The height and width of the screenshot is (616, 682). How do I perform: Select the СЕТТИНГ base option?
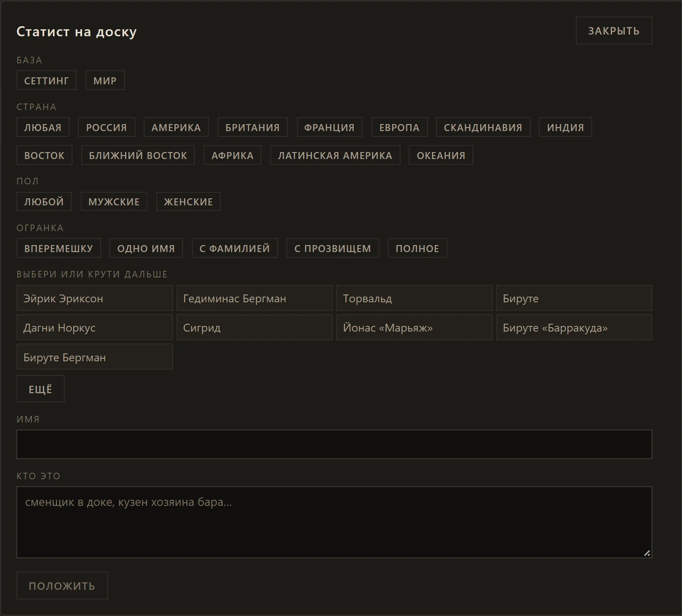46,80
